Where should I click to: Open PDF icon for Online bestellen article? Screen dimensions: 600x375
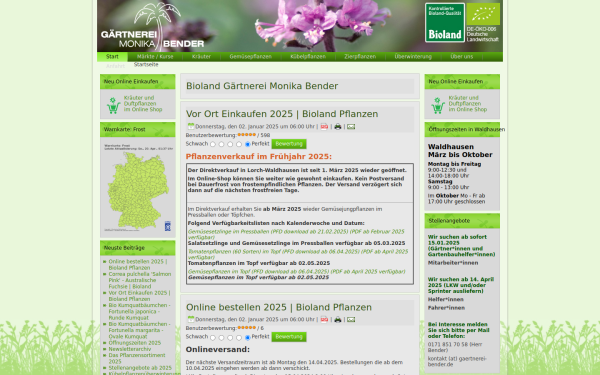[x=324, y=320]
